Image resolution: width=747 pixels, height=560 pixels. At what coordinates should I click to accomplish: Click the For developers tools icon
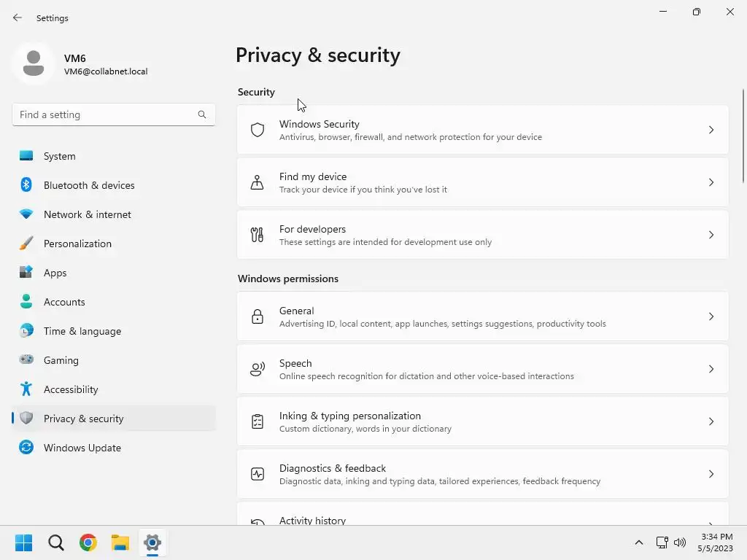point(258,235)
